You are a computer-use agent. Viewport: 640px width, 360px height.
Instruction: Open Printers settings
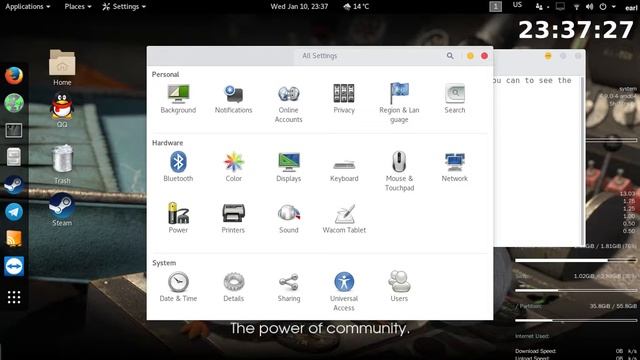point(233,218)
